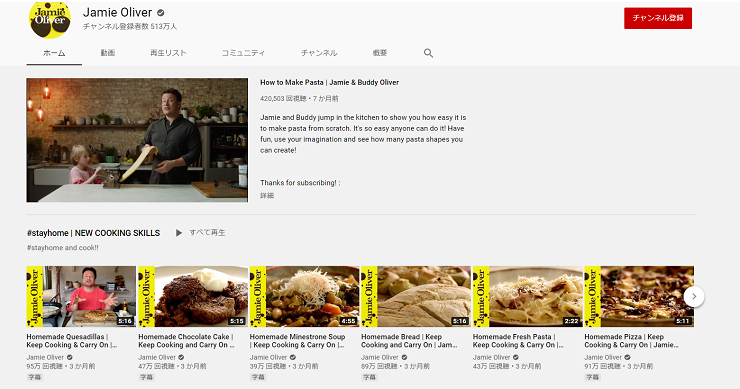
Task: Open the Homemade Fresh Pasta video thumbnail
Action: (x=528, y=296)
